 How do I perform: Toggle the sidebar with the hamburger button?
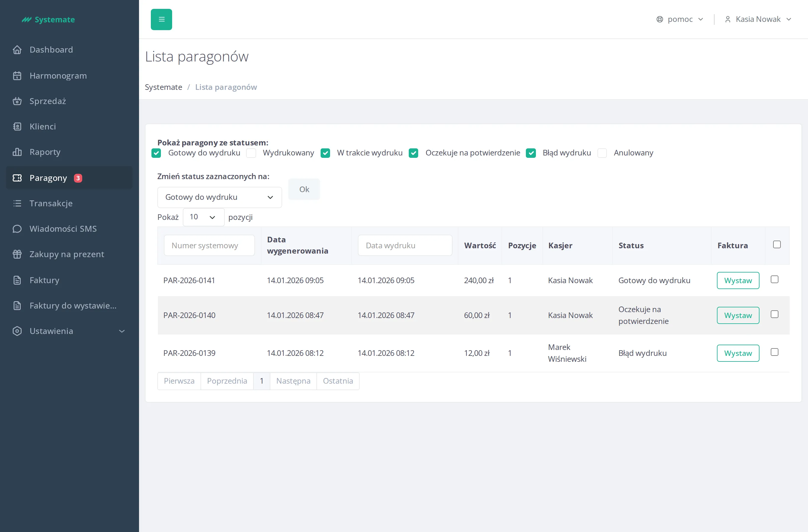coord(161,19)
